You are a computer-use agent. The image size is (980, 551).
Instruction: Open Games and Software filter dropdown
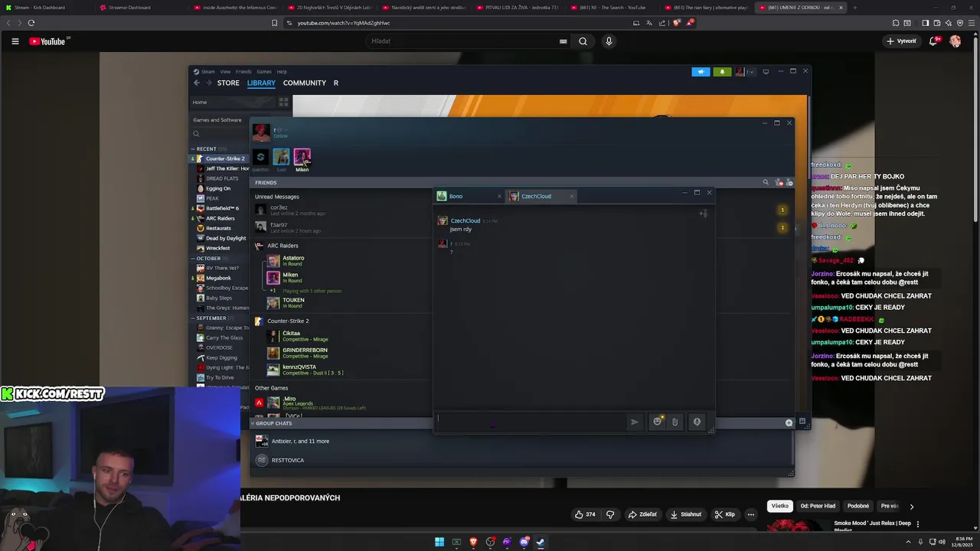217,119
